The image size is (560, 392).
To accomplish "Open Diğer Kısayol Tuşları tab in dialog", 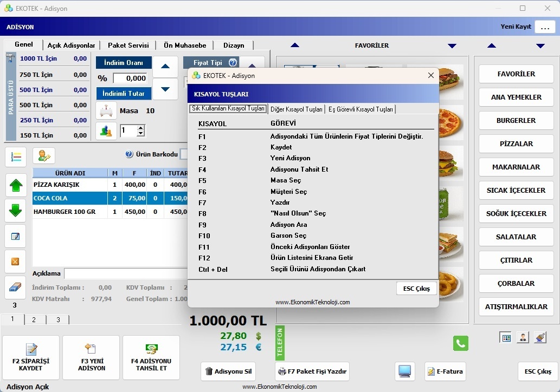I will pyautogui.click(x=297, y=109).
